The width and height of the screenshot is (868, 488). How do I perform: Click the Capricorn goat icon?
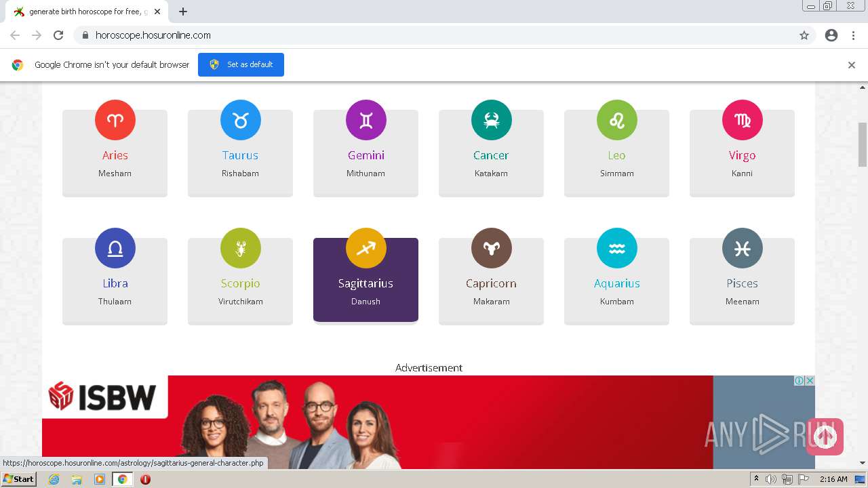tap(492, 248)
